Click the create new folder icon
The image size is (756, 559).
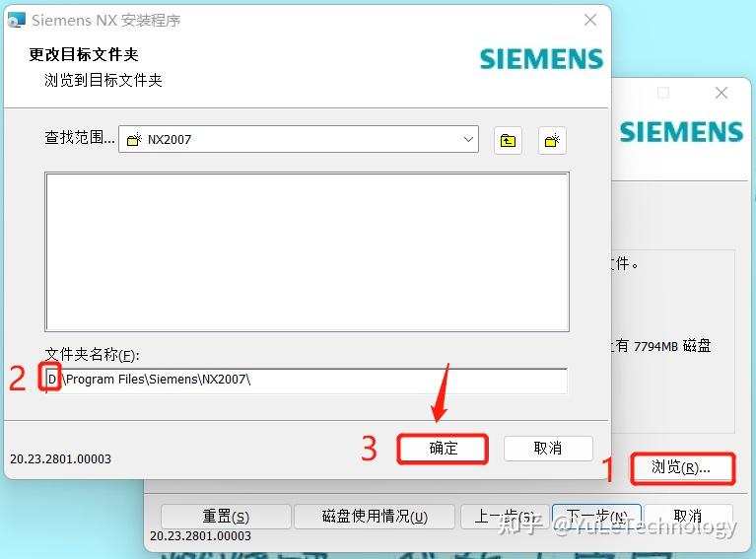(552, 140)
